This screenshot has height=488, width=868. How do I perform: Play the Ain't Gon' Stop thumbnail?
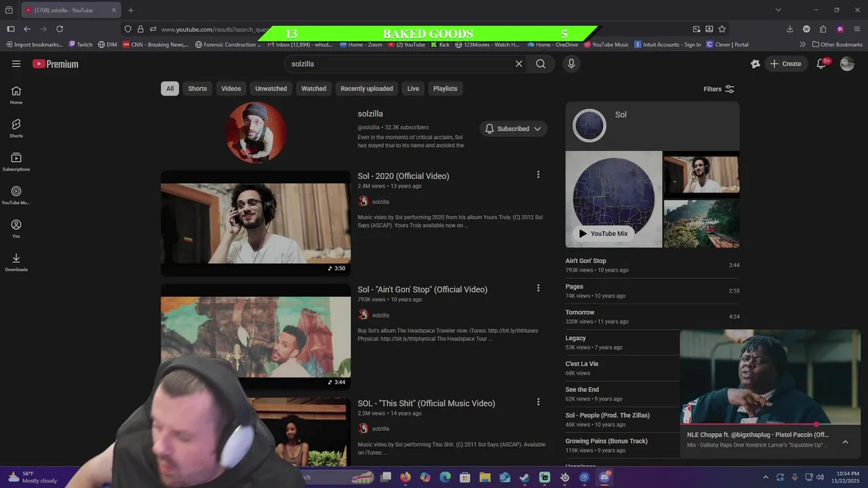(256, 336)
